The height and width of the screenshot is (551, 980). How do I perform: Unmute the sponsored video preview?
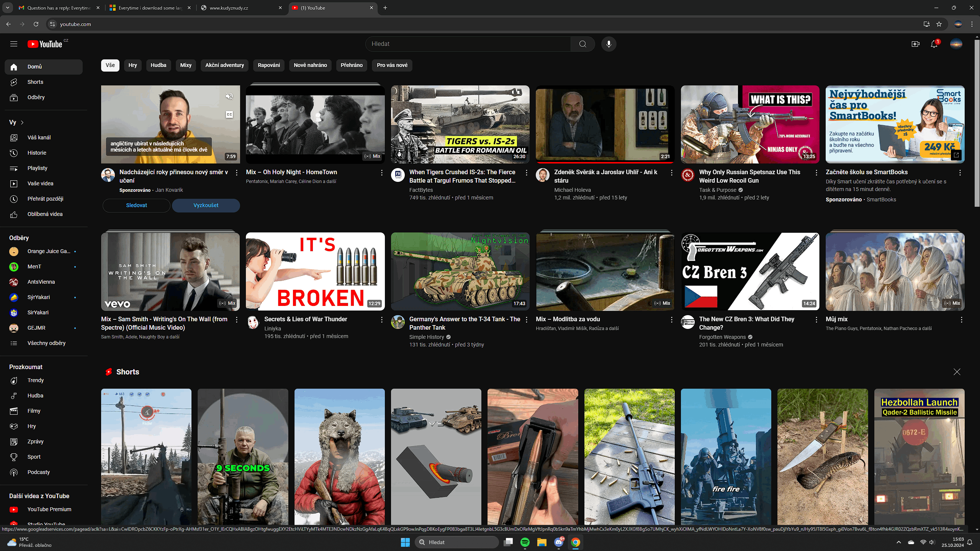(229, 96)
